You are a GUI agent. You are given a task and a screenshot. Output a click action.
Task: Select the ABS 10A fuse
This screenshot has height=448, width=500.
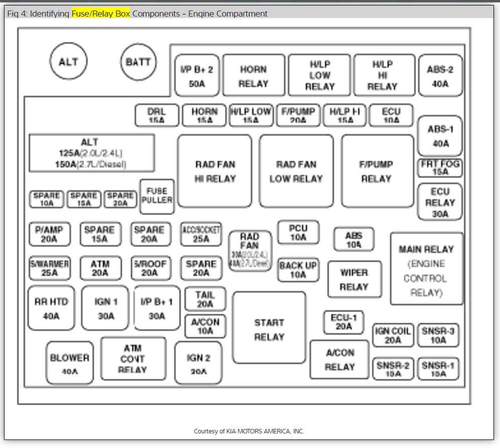click(354, 239)
